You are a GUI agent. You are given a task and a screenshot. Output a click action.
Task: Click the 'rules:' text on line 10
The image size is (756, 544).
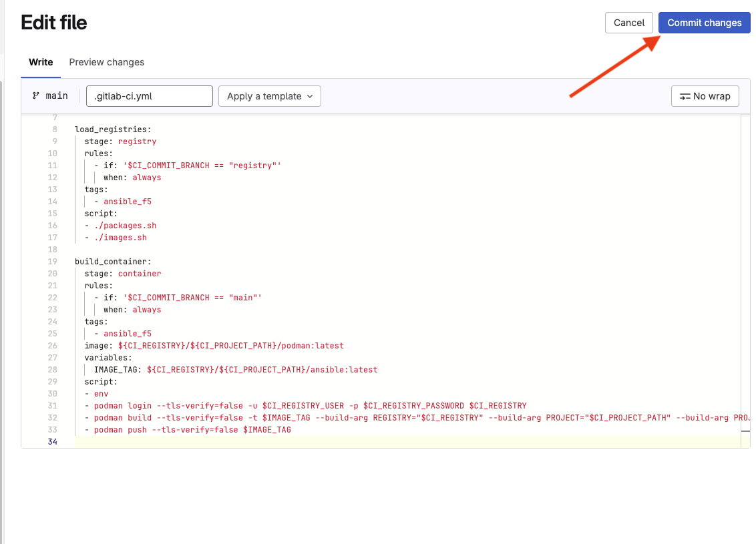[99, 154]
